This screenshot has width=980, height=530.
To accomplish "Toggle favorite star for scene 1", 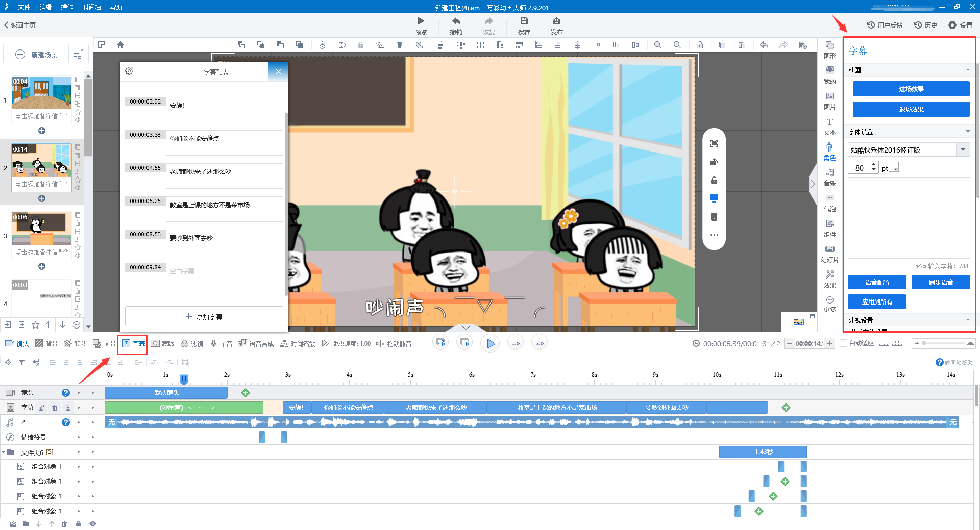I will click(78, 112).
